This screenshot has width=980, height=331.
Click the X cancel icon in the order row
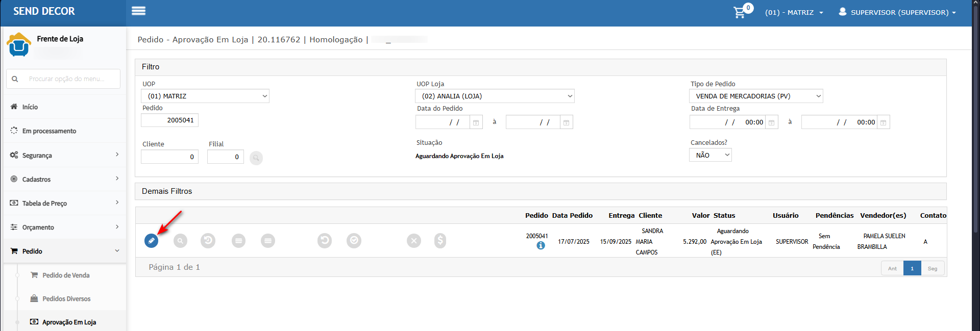pyautogui.click(x=414, y=240)
